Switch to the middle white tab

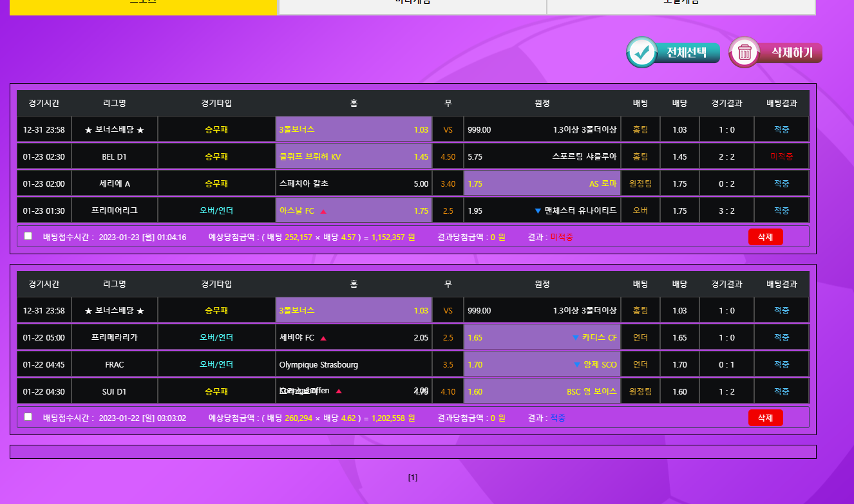(x=412, y=5)
